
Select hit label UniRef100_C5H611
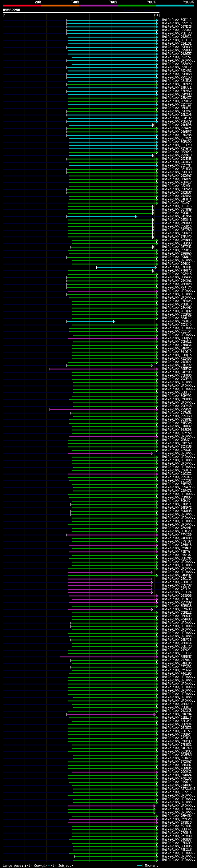(177, 342)
